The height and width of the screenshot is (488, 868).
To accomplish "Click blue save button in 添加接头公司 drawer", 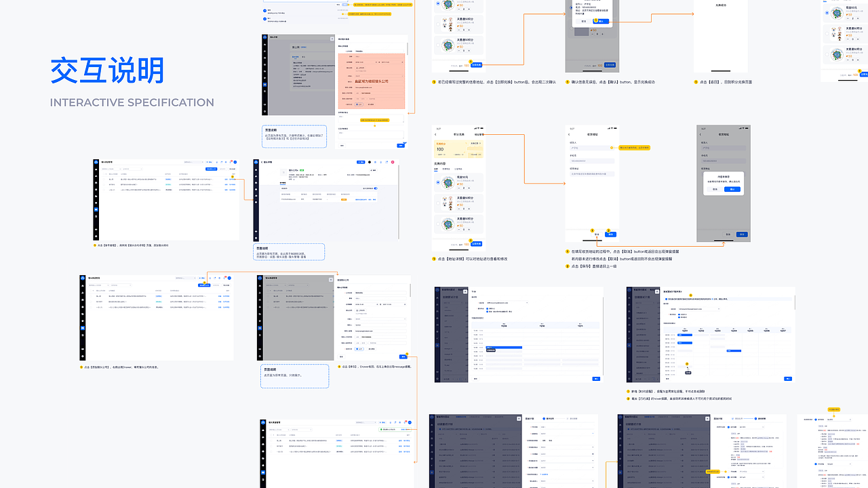I will tap(403, 357).
